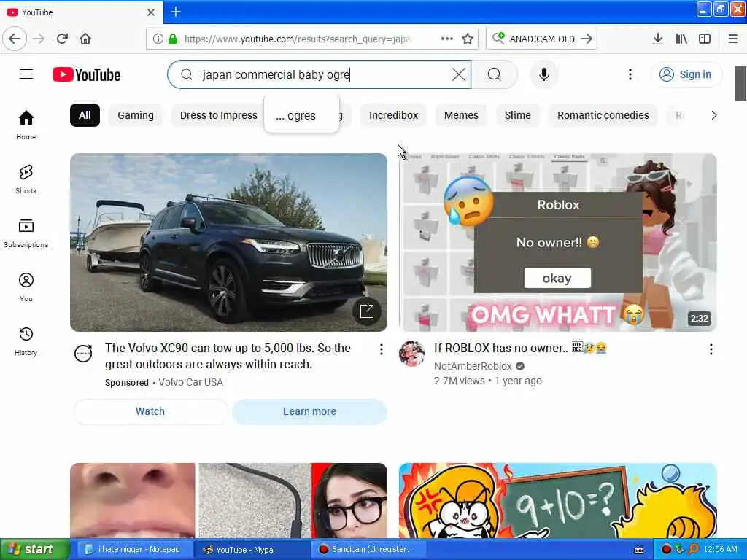Select the All filter chip
This screenshot has height=560, width=747.
(85, 115)
